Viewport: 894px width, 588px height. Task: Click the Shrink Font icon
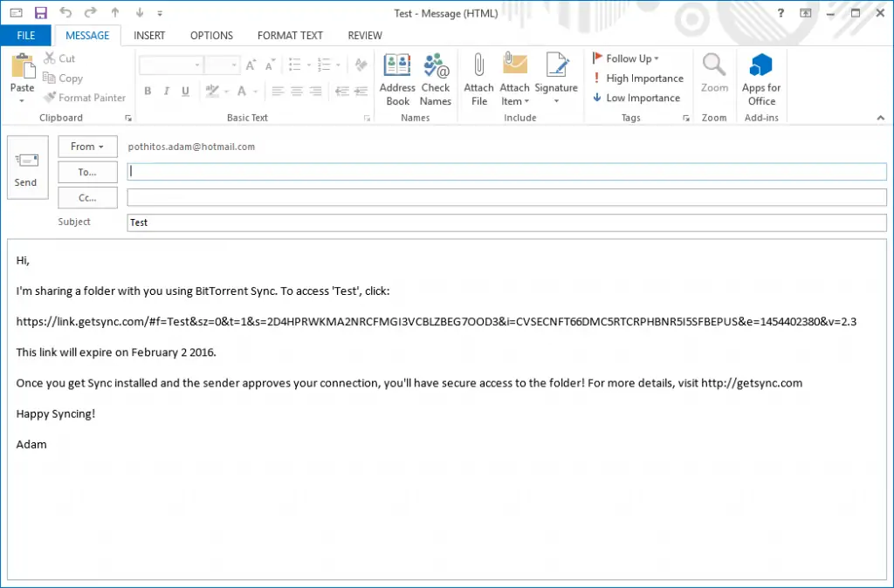tap(270, 65)
